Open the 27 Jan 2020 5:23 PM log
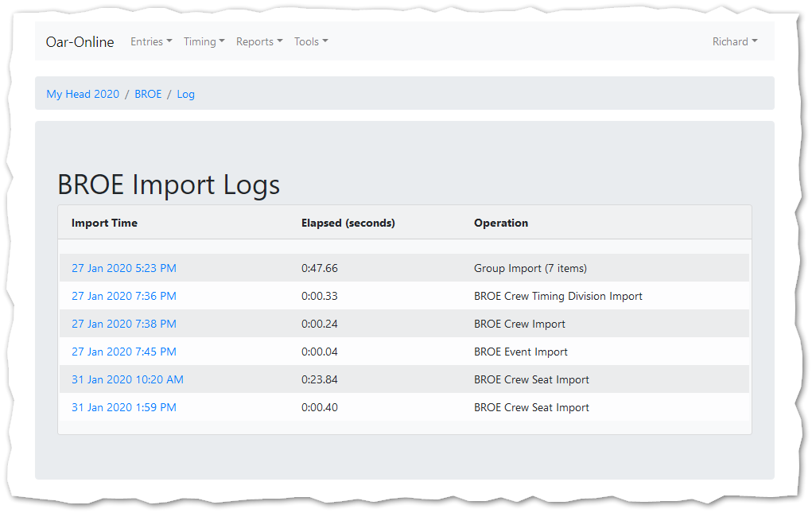The height and width of the screenshot is (513, 812). [x=124, y=269]
